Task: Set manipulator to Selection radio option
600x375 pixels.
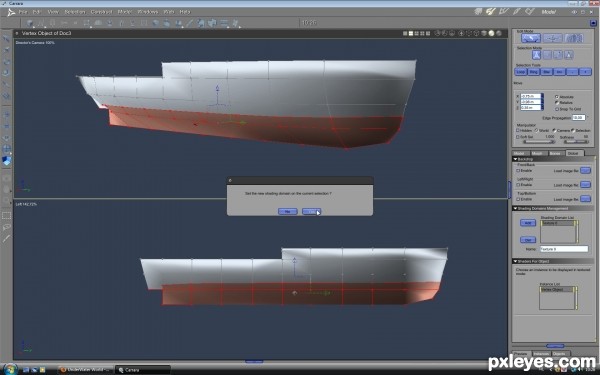Action: [573, 130]
